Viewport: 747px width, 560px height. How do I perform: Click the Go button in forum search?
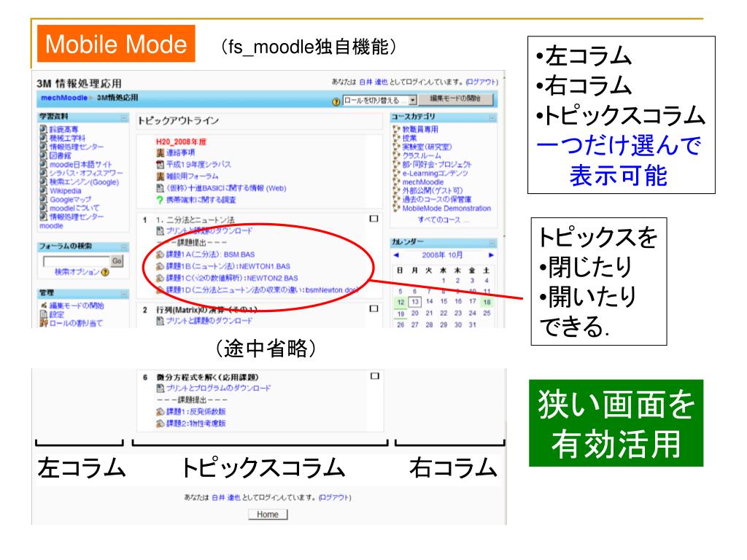[x=117, y=260]
